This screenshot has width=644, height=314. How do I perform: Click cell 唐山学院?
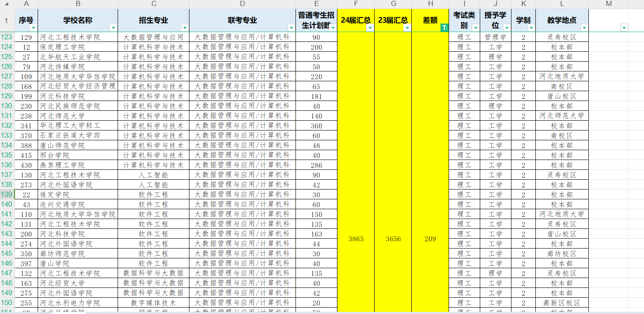pyautogui.click(x=78, y=264)
